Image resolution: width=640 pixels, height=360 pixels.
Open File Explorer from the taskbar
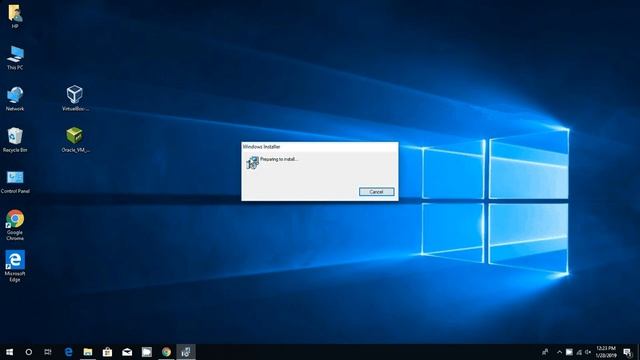coord(88,352)
